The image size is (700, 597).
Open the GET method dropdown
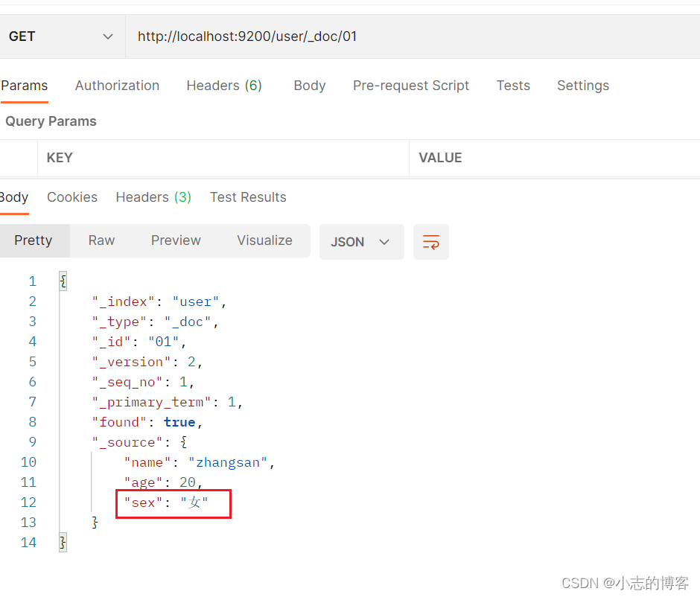62,36
